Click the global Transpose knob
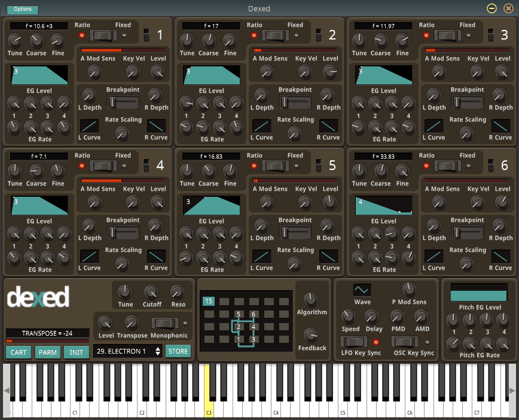519x420 pixels. click(x=132, y=322)
